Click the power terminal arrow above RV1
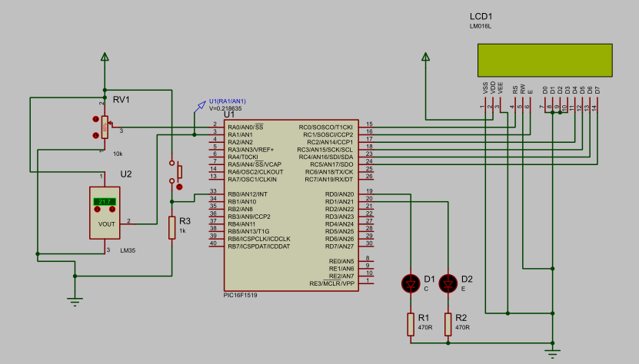Viewport: 639px width, 364px height. tap(105, 57)
